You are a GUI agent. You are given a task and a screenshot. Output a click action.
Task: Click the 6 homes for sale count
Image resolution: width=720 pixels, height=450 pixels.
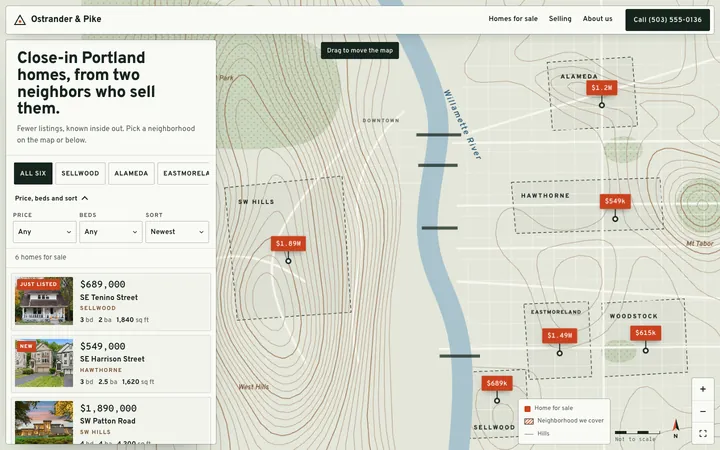coord(40,257)
